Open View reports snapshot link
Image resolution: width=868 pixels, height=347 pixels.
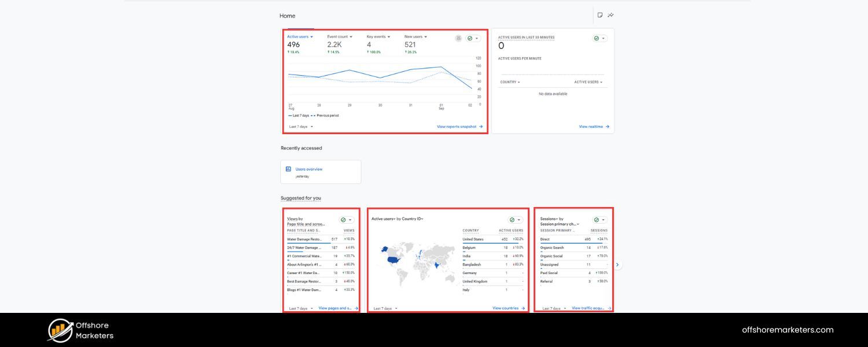tap(457, 126)
